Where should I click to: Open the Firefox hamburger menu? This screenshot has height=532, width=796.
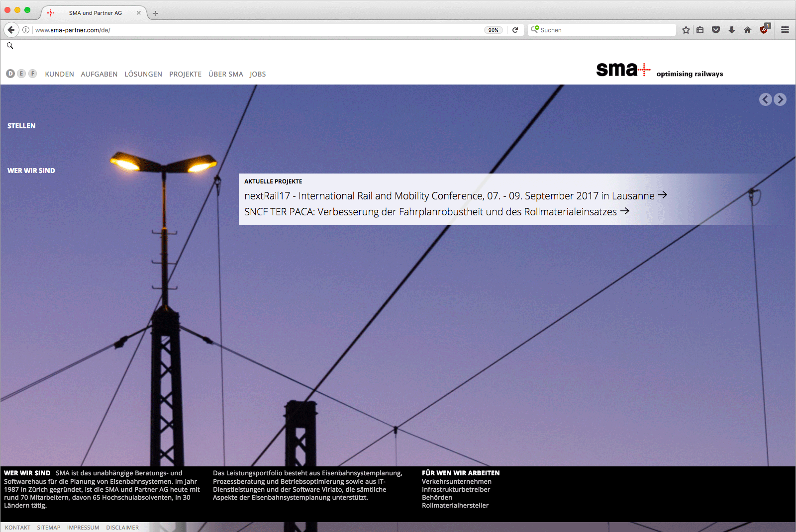click(785, 30)
